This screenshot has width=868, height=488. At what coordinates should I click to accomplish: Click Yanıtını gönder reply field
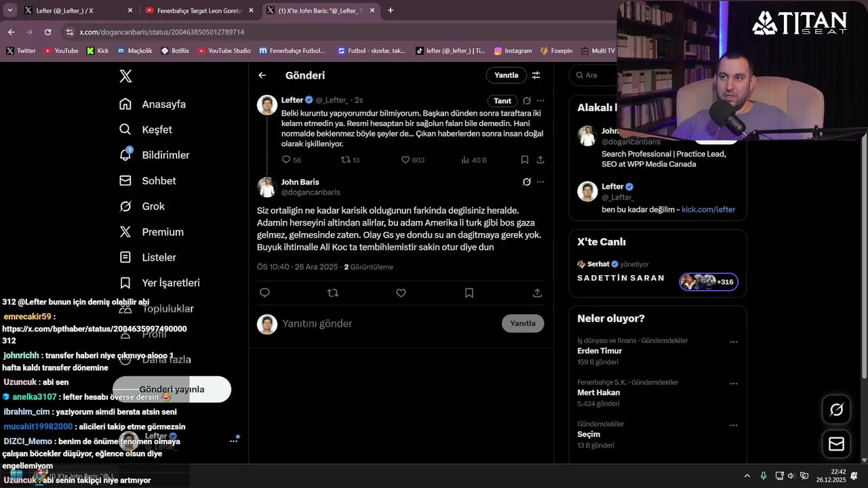(388, 324)
